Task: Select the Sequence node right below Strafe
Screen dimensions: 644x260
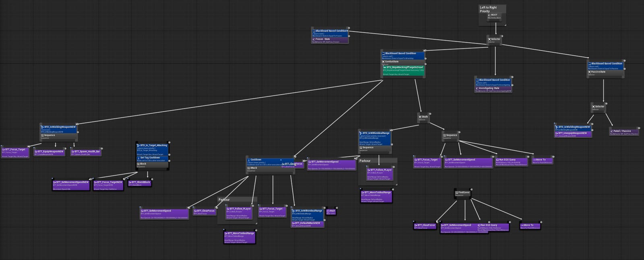Action: 450,136
